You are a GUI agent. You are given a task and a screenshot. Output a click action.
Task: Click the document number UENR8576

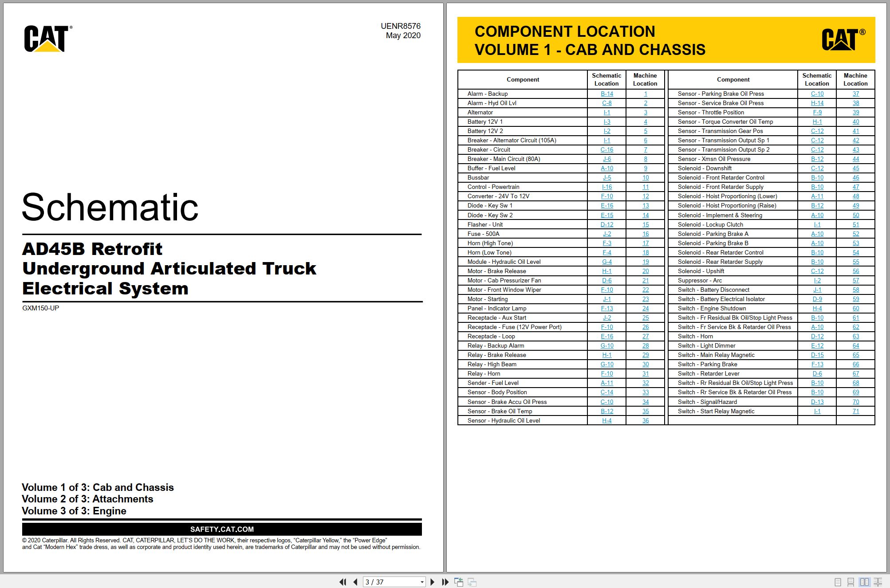click(400, 26)
